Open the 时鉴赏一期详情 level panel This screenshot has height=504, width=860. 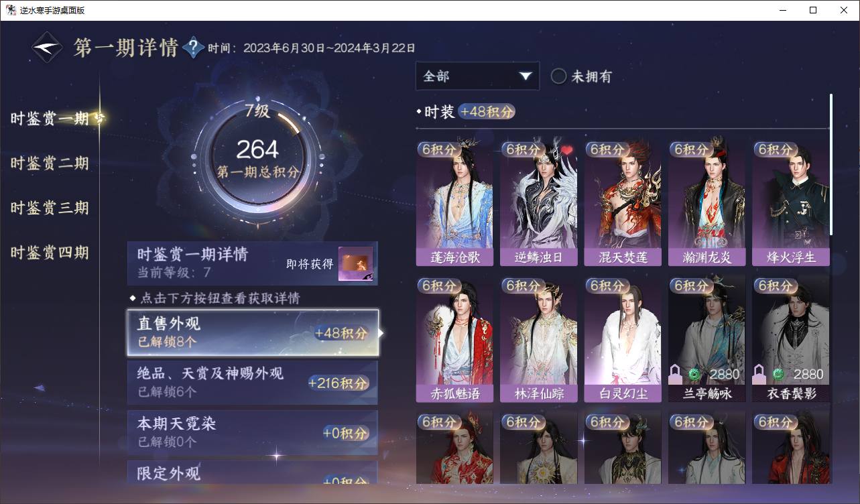(x=253, y=263)
